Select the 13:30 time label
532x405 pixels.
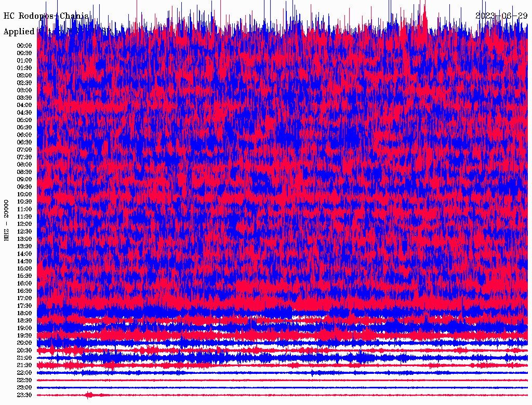[x=24, y=246]
